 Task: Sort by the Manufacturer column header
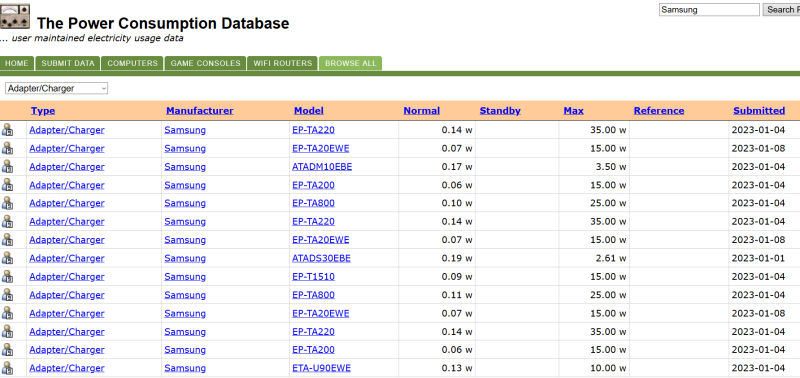tap(199, 111)
